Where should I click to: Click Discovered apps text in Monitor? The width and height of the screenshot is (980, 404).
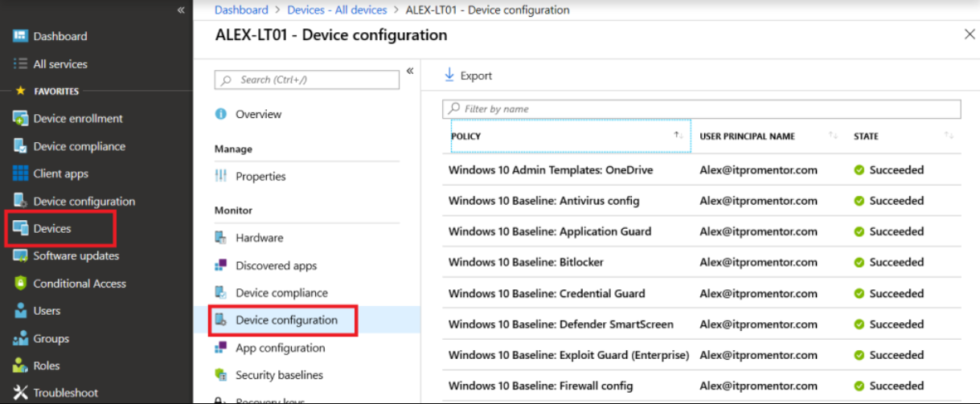coord(277,265)
